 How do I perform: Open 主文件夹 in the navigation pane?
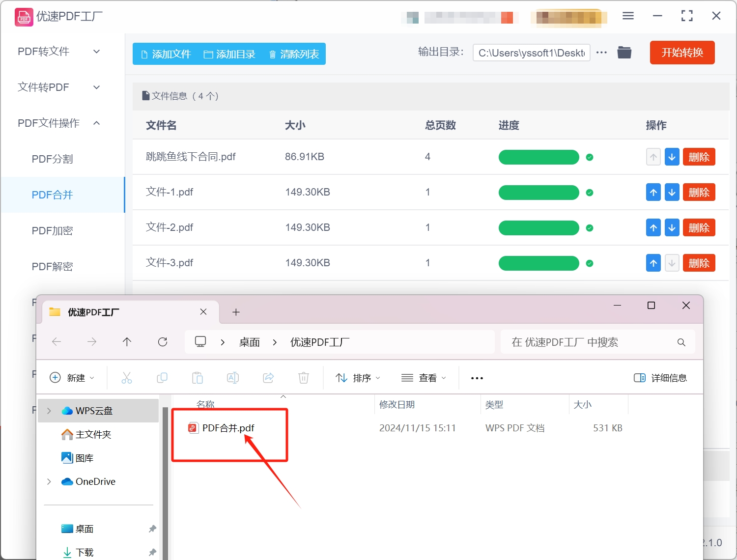pyautogui.click(x=86, y=434)
